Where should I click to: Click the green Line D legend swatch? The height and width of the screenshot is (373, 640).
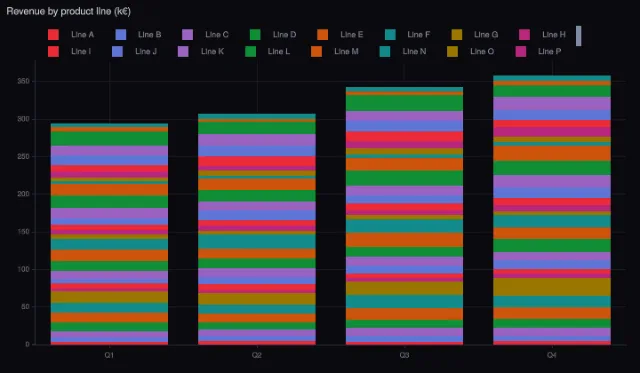click(x=255, y=35)
